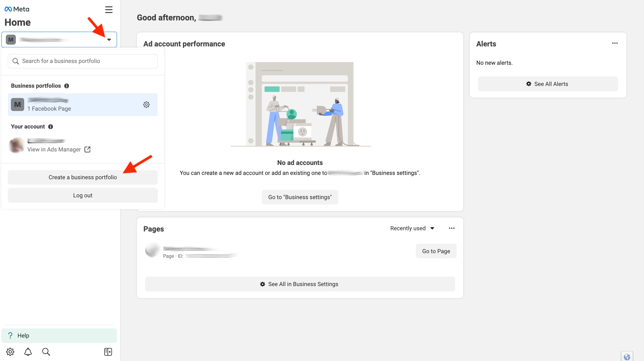Click the M portfolio avatar in selector
Viewport: 644px width, 361px height.
pyautogui.click(x=11, y=40)
